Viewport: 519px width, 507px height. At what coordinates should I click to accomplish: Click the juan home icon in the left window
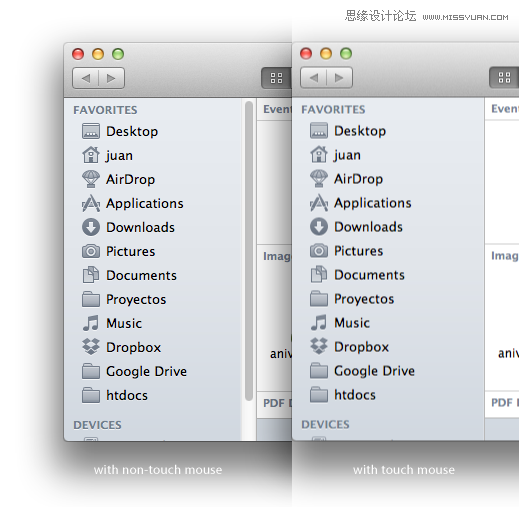coord(91,155)
